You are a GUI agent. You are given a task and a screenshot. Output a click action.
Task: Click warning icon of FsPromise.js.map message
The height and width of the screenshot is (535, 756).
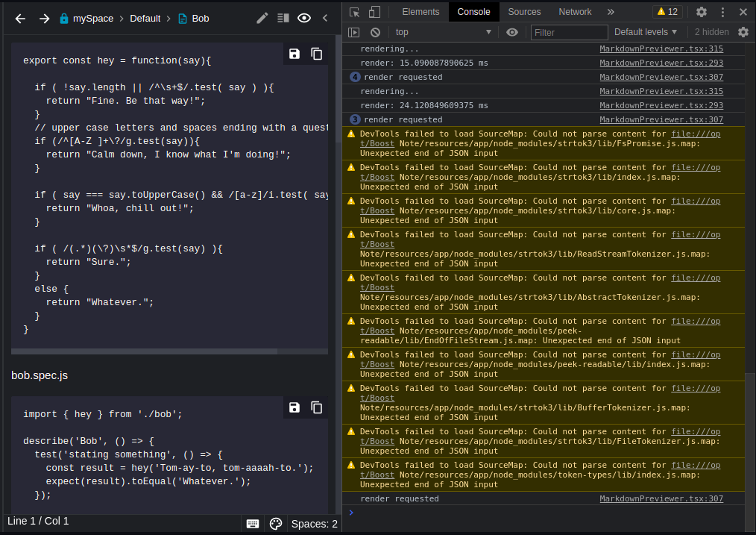tap(351, 134)
